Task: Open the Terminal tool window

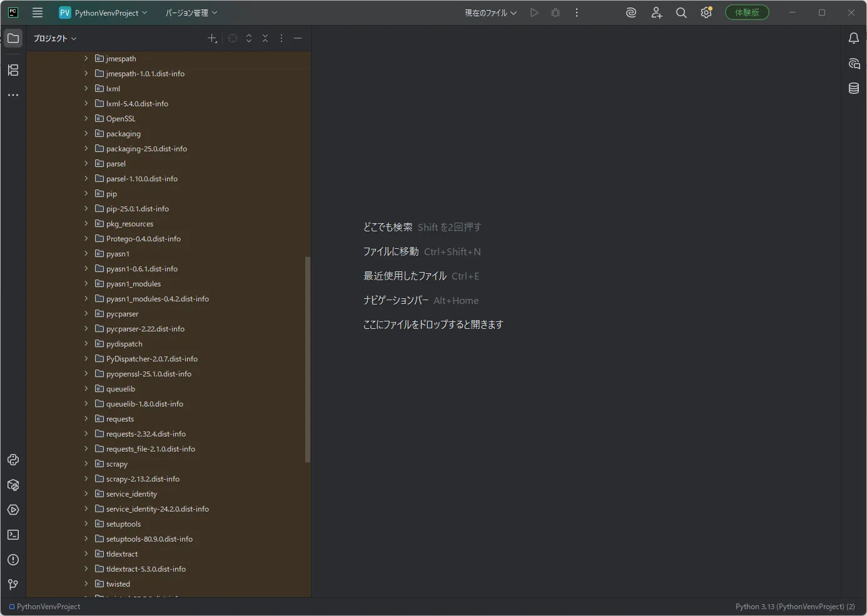Action: click(13, 535)
